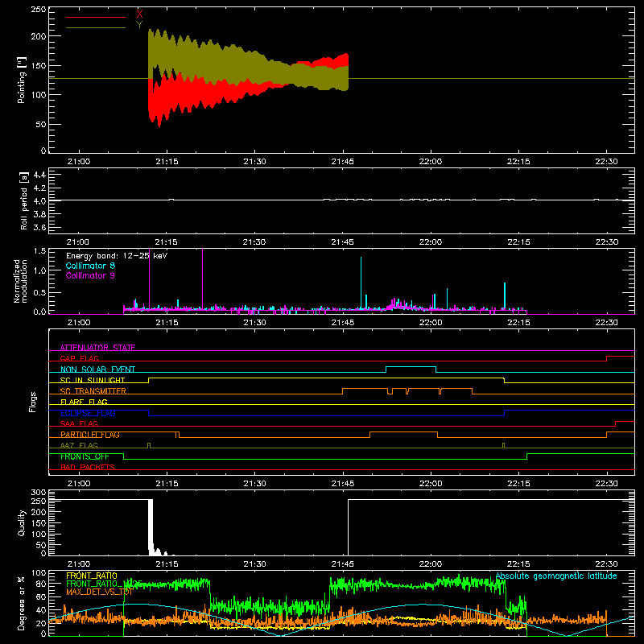
Task: Click the ECLIPSE_FLAG label
Action: click(88, 413)
